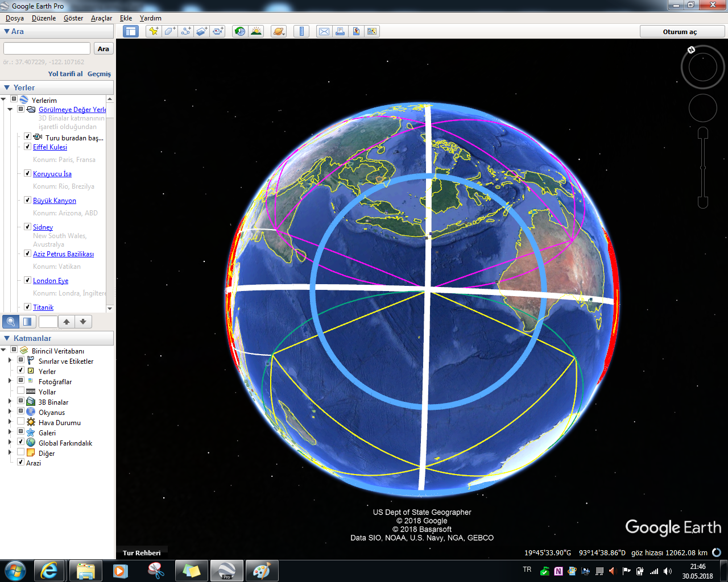Open the Düzenle menu
Viewport: 728px width, 582px height.
click(x=44, y=18)
